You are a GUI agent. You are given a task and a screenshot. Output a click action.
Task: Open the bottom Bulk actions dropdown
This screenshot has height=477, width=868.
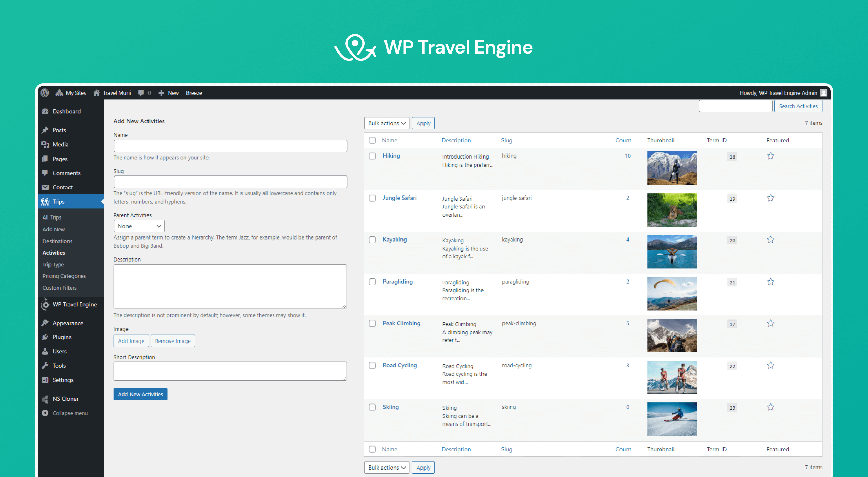(x=387, y=468)
